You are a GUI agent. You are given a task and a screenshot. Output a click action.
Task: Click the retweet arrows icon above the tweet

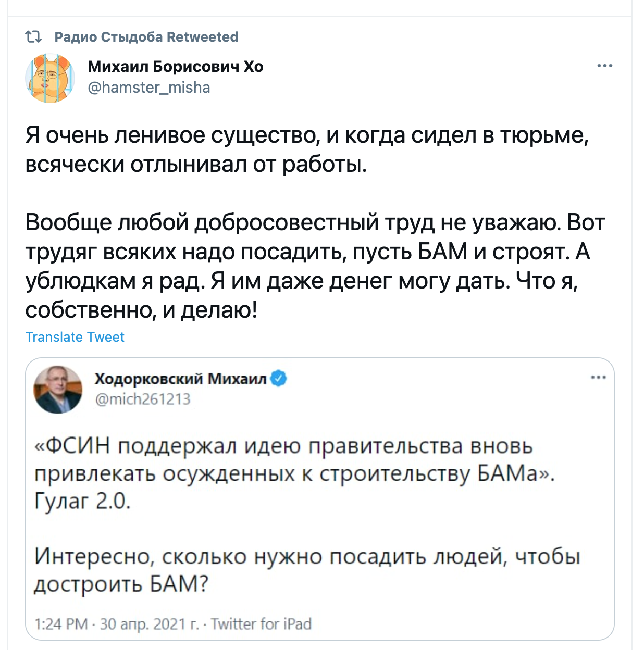(x=33, y=37)
